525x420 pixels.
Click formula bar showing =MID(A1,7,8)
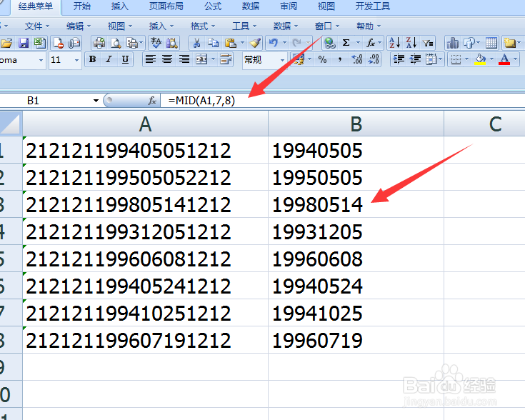coord(343,101)
